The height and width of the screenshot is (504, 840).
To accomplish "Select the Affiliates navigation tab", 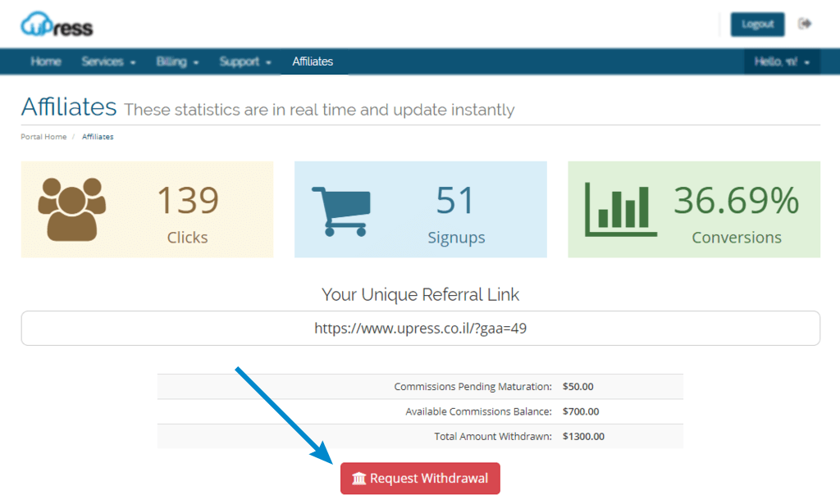I will click(x=313, y=61).
